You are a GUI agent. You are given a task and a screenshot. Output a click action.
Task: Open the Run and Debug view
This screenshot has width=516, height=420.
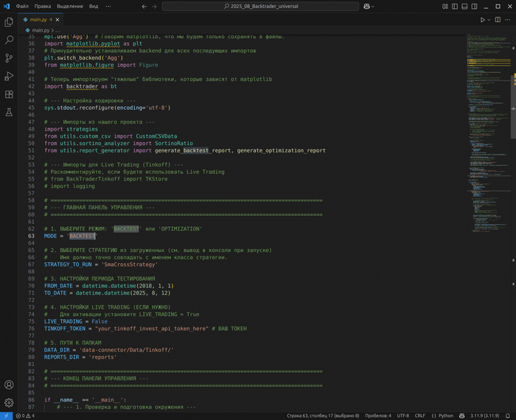tap(9, 76)
